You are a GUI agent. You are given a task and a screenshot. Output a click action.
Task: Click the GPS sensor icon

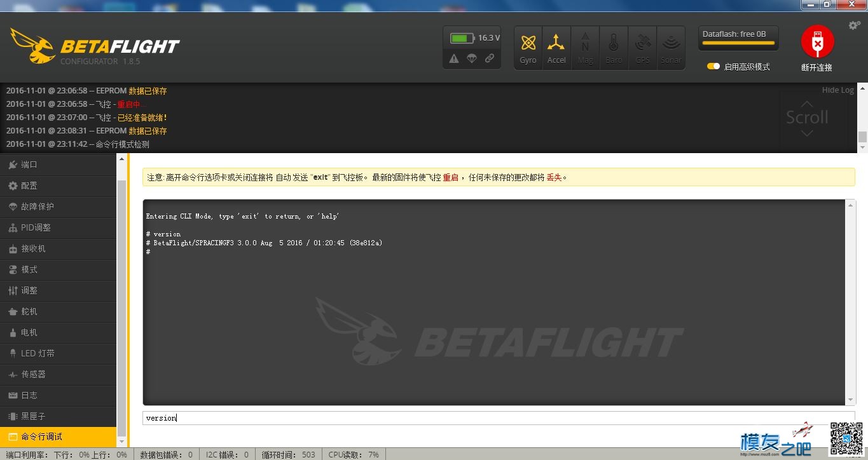[642, 48]
